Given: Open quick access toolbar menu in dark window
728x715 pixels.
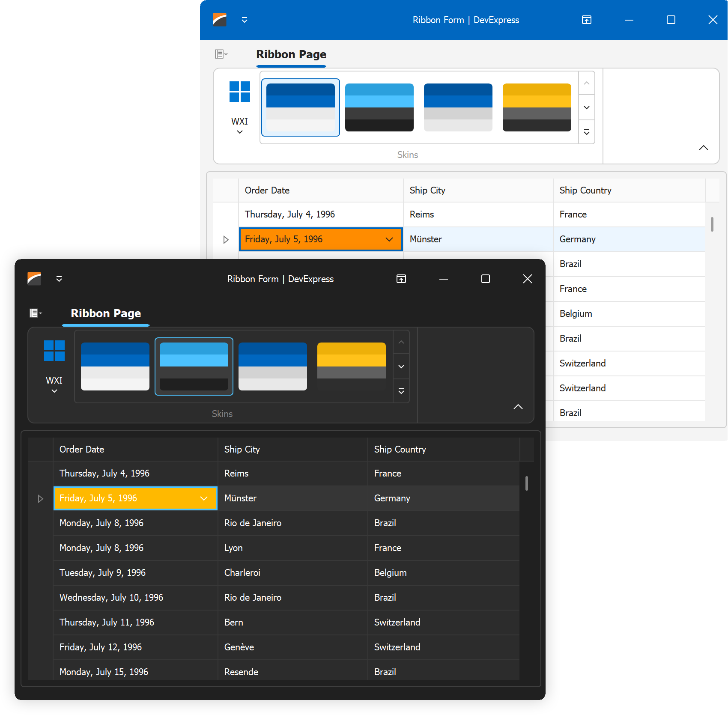Looking at the screenshot, I should click(x=59, y=279).
